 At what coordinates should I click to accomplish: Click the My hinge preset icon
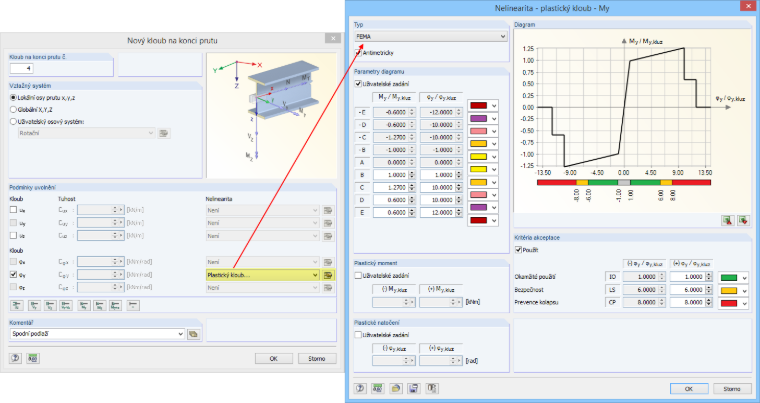84,305
